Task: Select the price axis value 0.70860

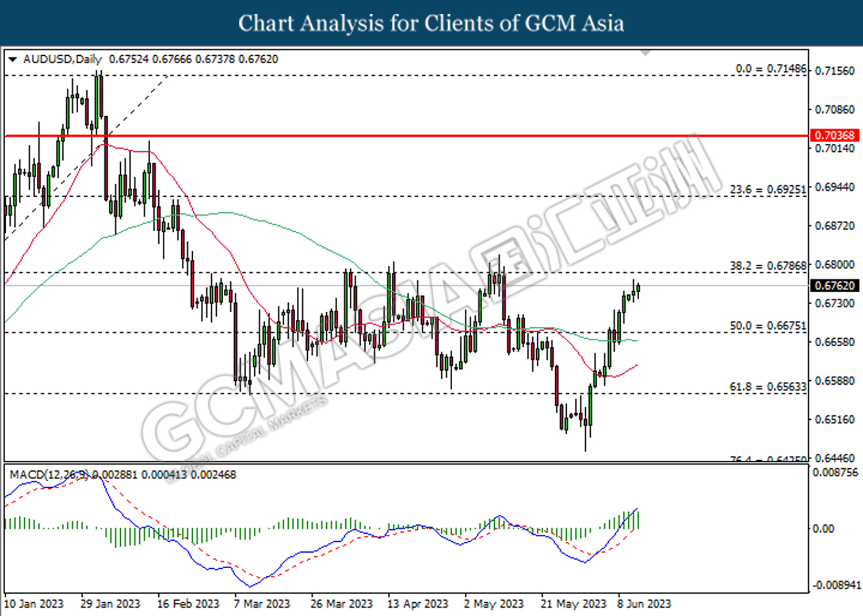Action: (835, 109)
